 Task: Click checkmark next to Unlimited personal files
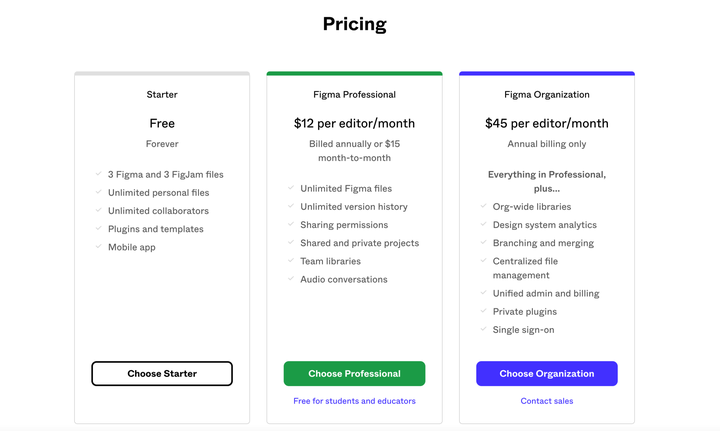coord(99,192)
